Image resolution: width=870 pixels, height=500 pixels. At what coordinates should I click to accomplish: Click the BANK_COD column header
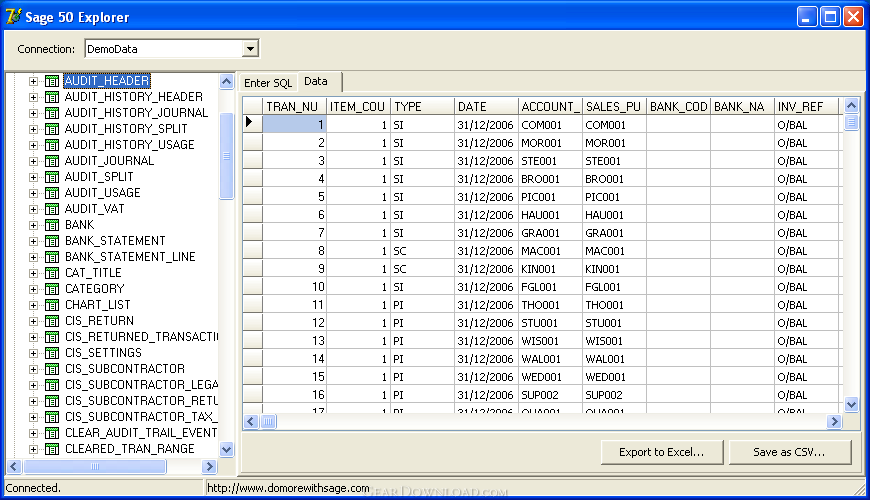[x=679, y=107]
